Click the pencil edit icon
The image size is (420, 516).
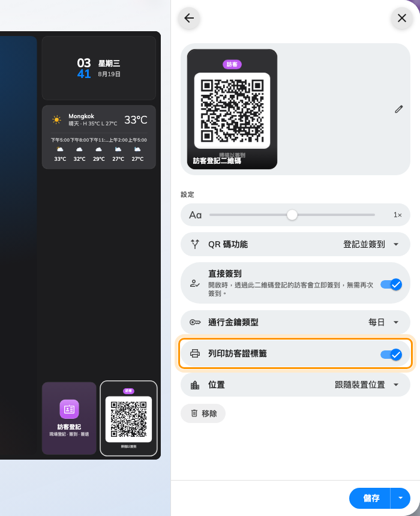pos(398,109)
